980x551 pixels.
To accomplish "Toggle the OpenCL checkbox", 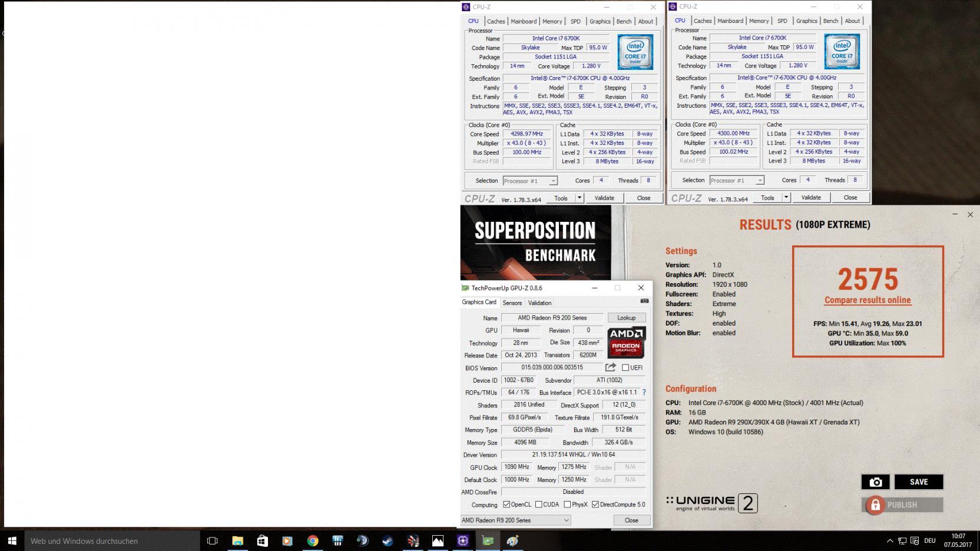I will coord(506,504).
